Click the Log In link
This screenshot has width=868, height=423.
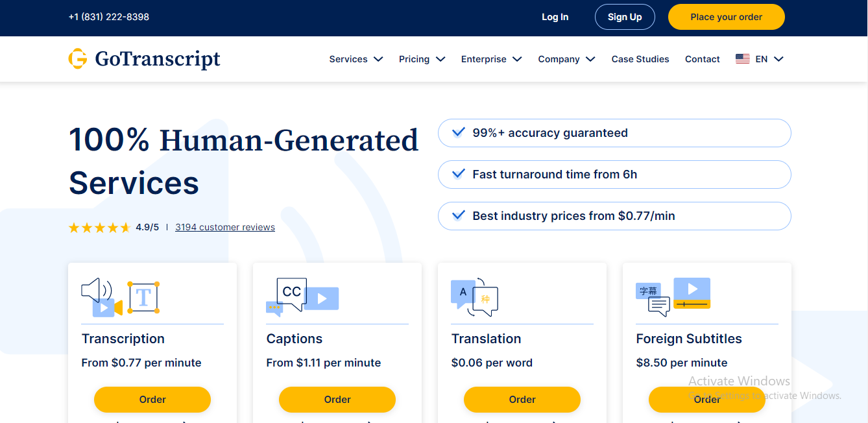[x=555, y=17]
